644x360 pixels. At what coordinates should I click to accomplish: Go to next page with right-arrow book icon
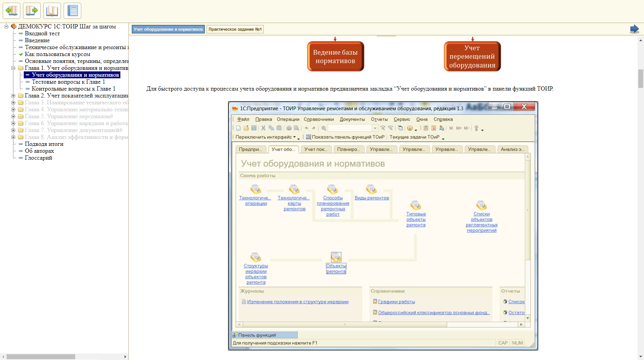pos(32,11)
